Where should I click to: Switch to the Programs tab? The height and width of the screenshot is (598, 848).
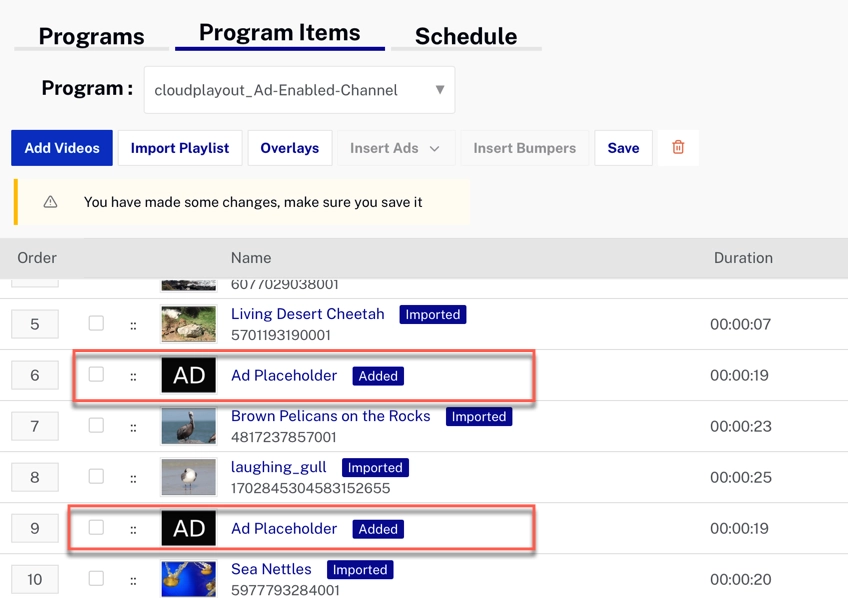pos(91,36)
